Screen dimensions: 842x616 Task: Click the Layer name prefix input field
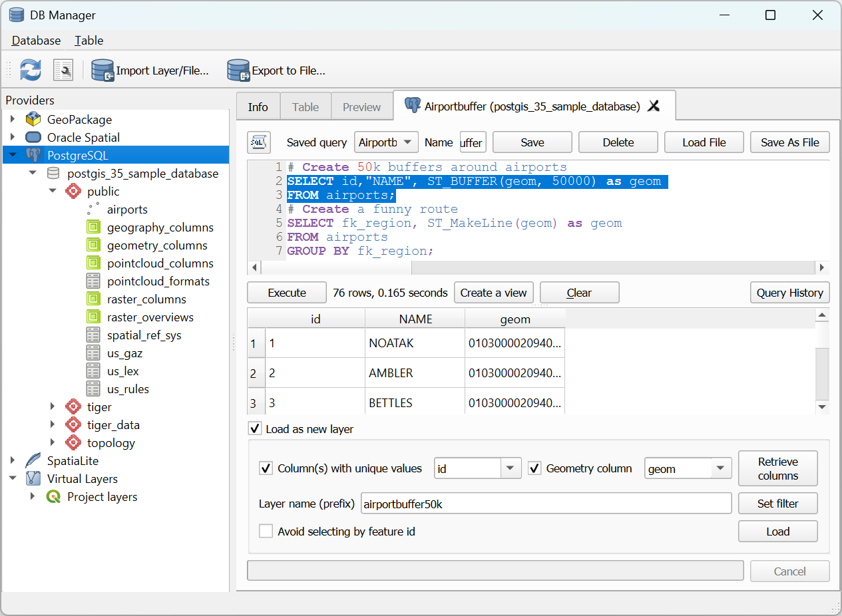(546, 503)
